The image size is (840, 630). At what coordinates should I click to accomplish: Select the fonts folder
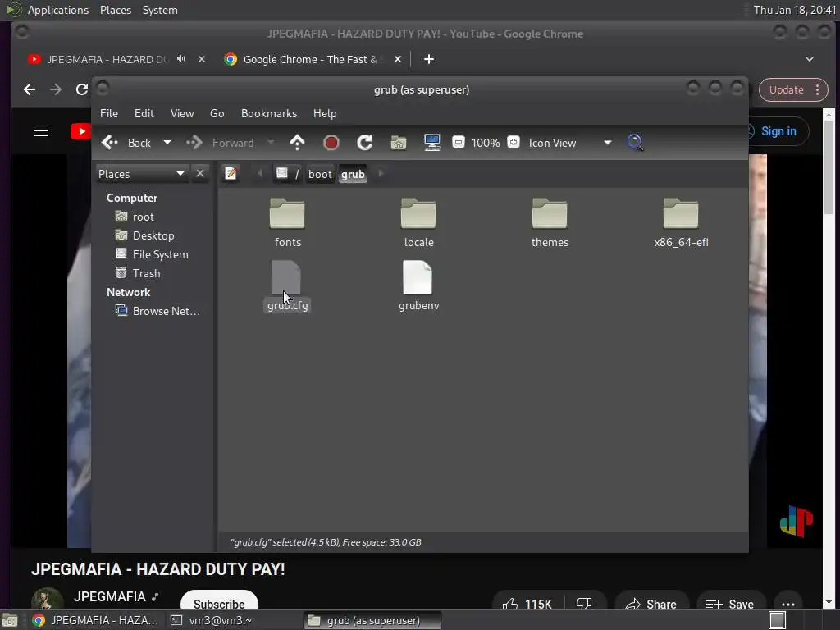tap(288, 222)
